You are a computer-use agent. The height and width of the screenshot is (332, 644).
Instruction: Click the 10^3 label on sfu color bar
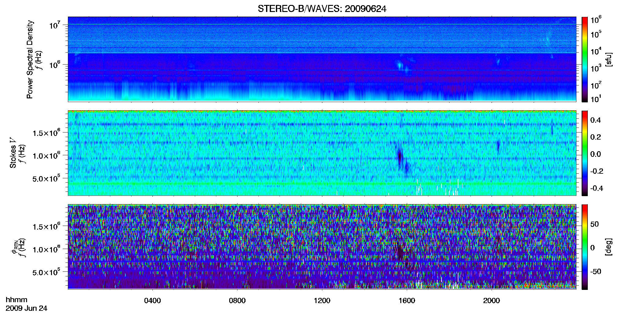(x=596, y=68)
